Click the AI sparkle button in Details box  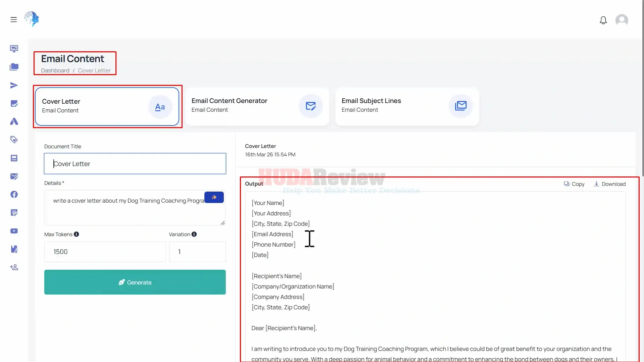tap(214, 197)
